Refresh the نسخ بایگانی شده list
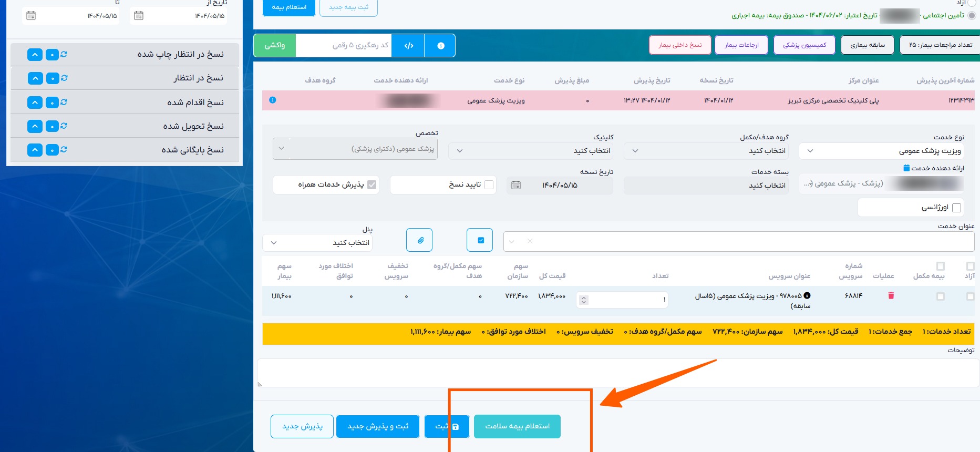The image size is (980, 452). (x=64, y=149)
